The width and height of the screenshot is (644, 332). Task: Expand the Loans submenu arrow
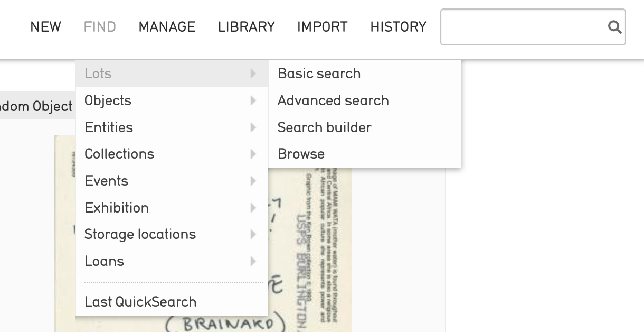point(253,261)
